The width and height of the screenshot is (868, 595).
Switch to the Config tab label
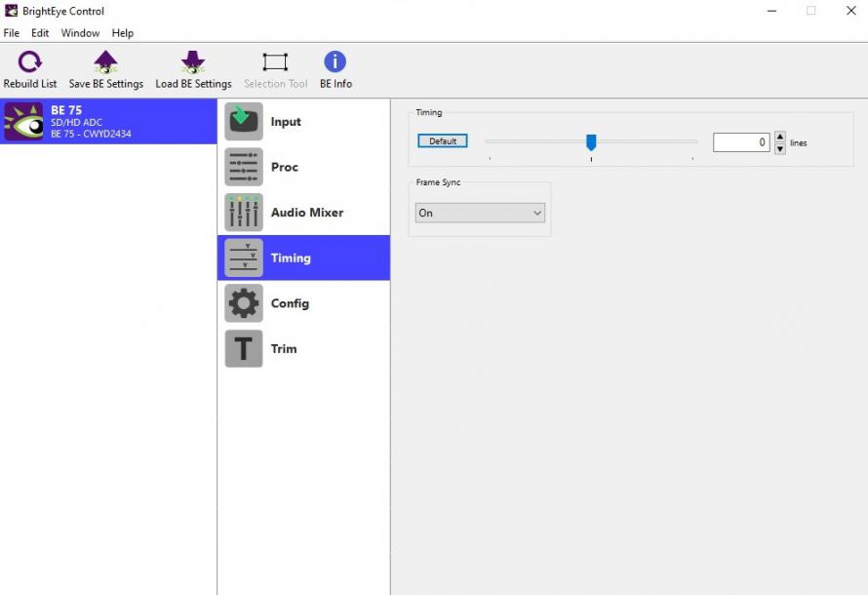(290, 303)
